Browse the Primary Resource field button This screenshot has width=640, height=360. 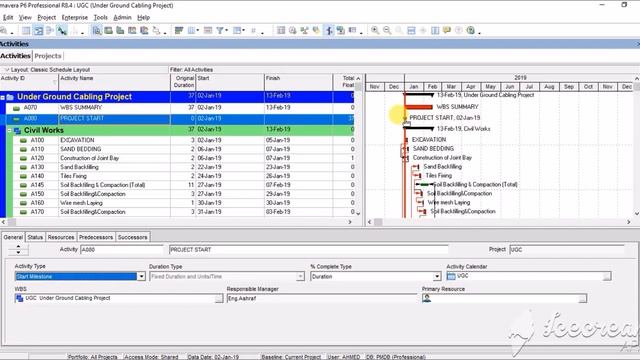click(582, 298)
